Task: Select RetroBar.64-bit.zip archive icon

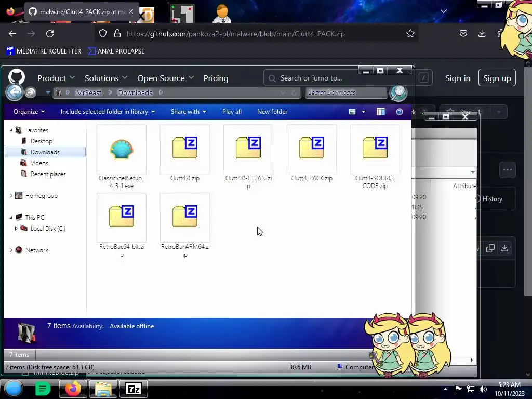Action: click(122, 216)
